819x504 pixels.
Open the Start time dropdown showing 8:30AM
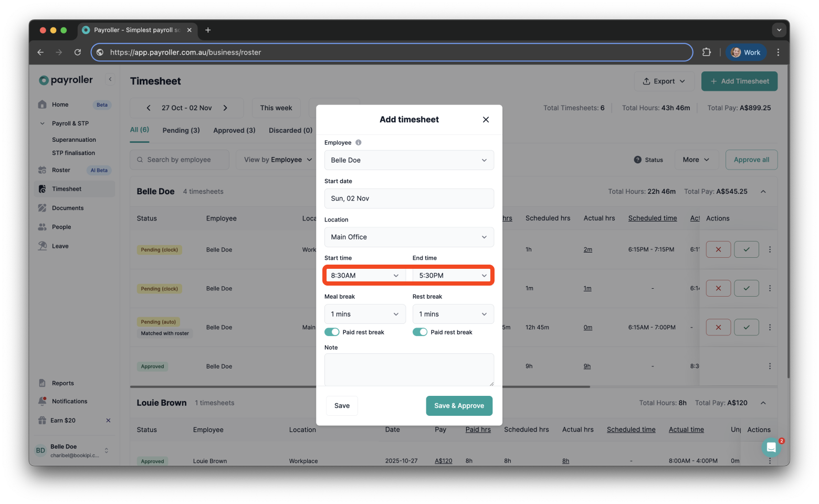(364, 275)
